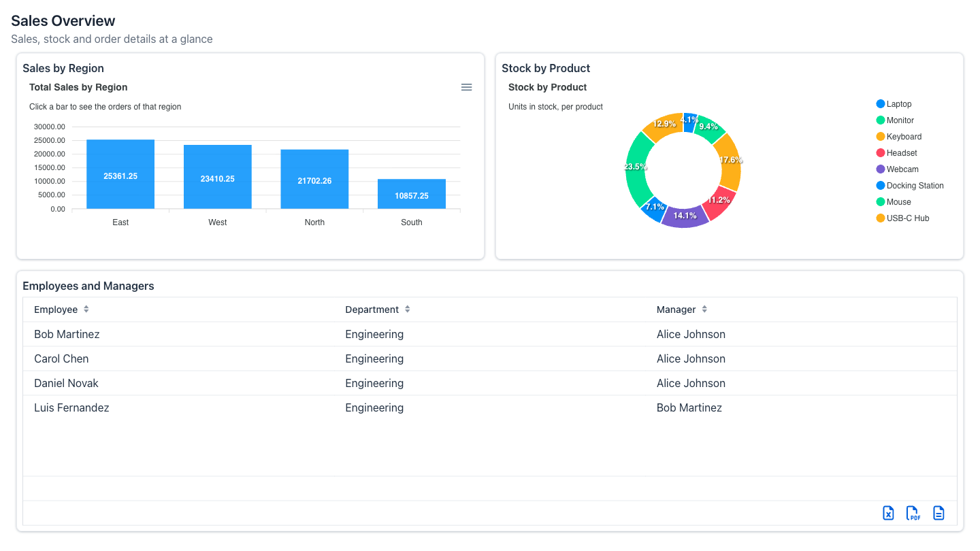
Task: Select the South region bar
Action: (x=412, y=194)
